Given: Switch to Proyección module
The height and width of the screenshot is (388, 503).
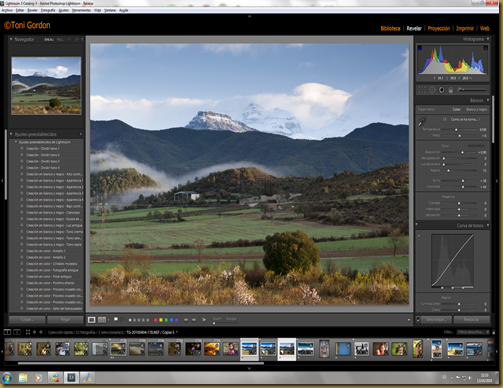Looking at the screenshot, I should (439, 28).
